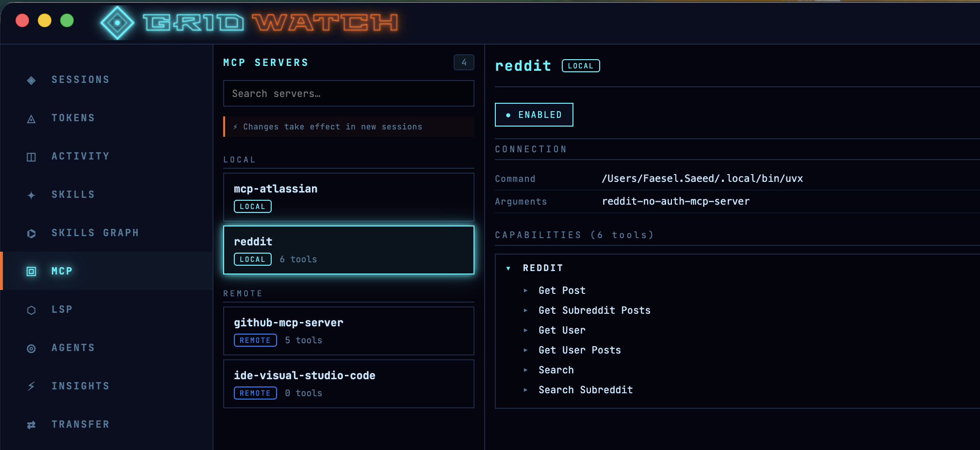Expand the Search Subreddit tool arrow
980x450 pixels.
[525, 390]
